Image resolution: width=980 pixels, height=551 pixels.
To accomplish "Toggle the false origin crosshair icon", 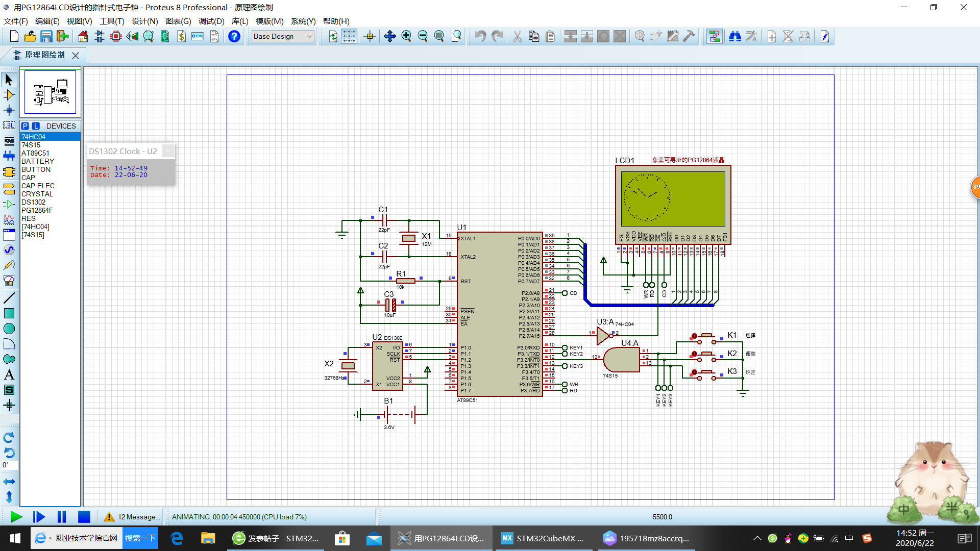I will [x=370, y=36].
